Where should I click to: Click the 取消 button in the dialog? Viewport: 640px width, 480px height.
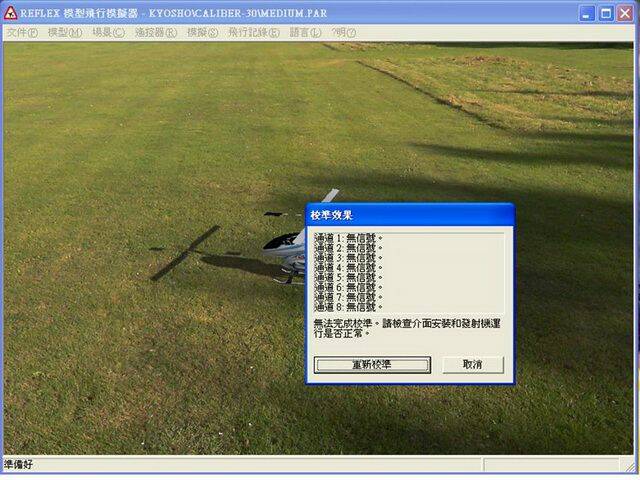(473, 364)
